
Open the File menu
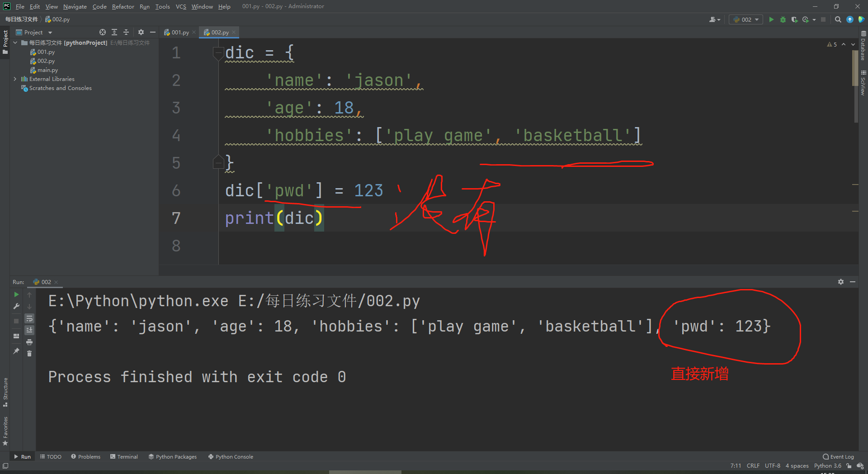(20, 6)
